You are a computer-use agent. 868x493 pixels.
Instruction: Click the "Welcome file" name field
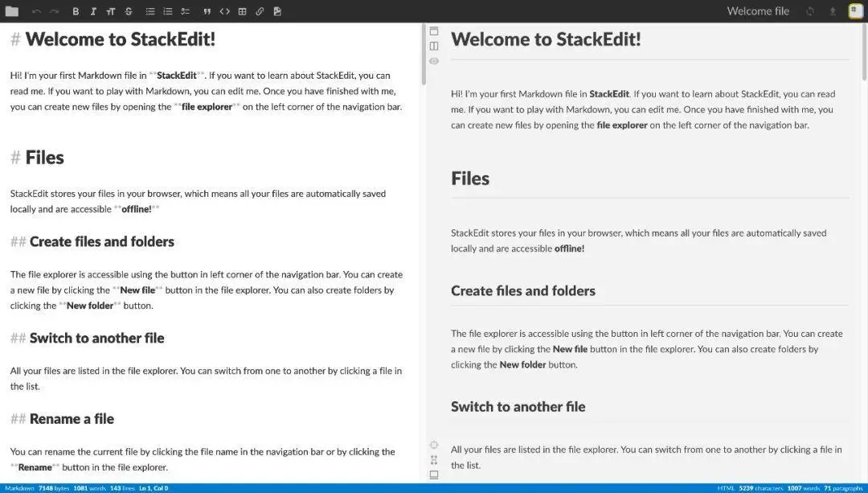pos(758,11)
